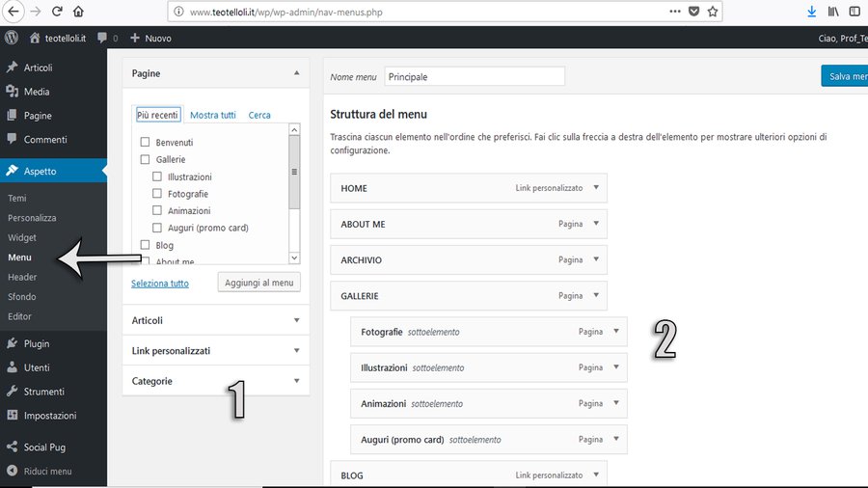Viewport: 868px width, 488px height.
Task: Click the WordPress logo icon
Action: (12, 38)
